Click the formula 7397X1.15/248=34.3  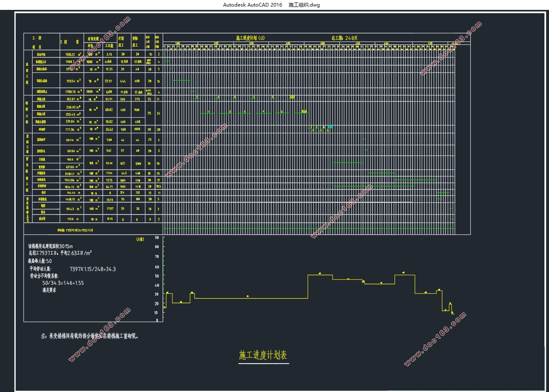[x=93, y=269]
